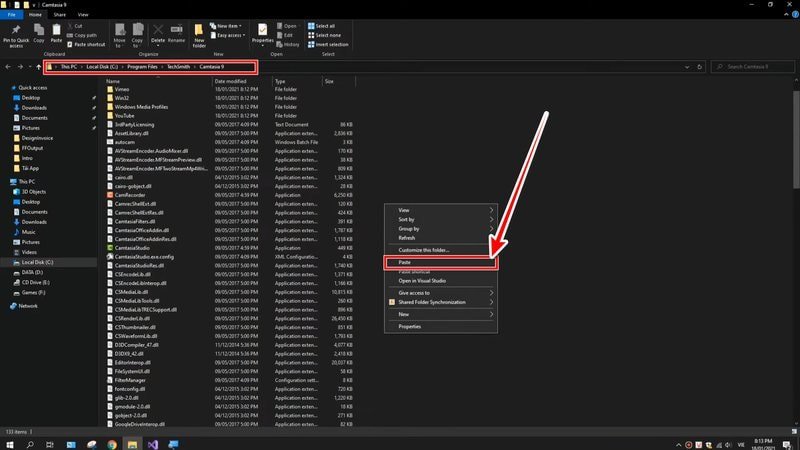Screen dimensions: 800x450
Task: Select Games (F:) drive in navigation pane
Action: [x=33, y=292]
